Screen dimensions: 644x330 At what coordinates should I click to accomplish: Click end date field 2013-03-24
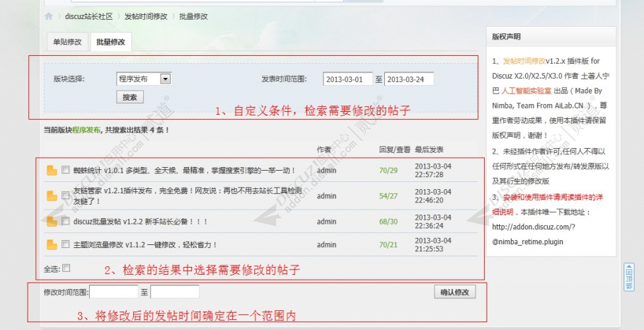click(x=409, y=79)
